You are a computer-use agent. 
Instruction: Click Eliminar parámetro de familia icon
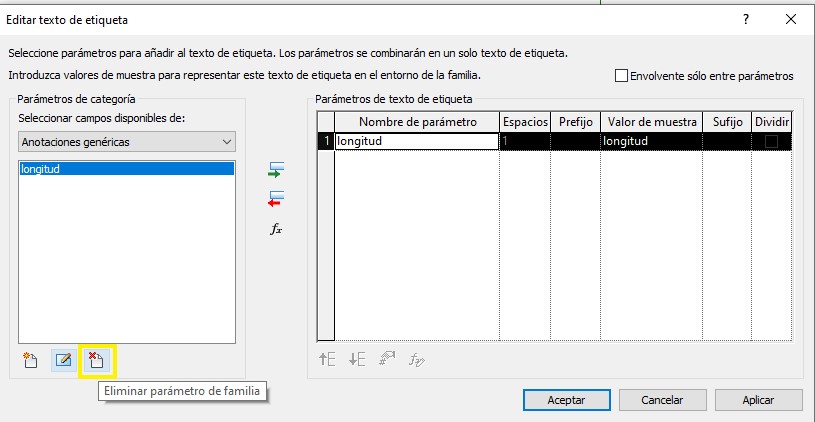tap(97, 360)
